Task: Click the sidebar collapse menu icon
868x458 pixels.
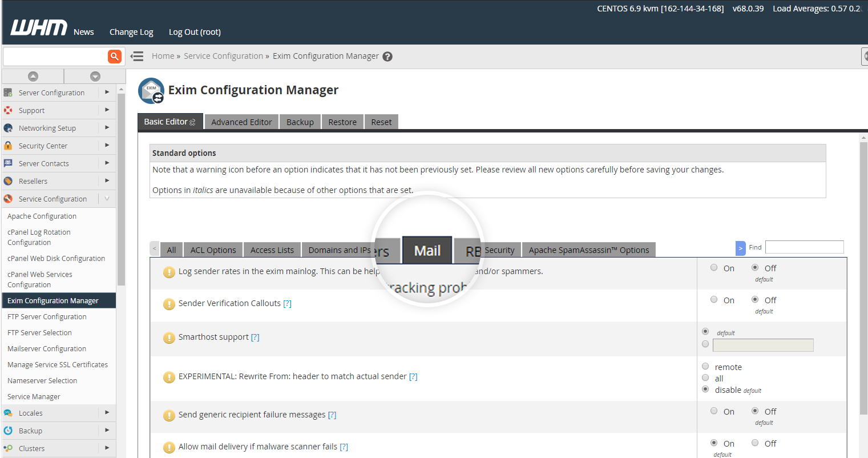Action: [137, 56]
